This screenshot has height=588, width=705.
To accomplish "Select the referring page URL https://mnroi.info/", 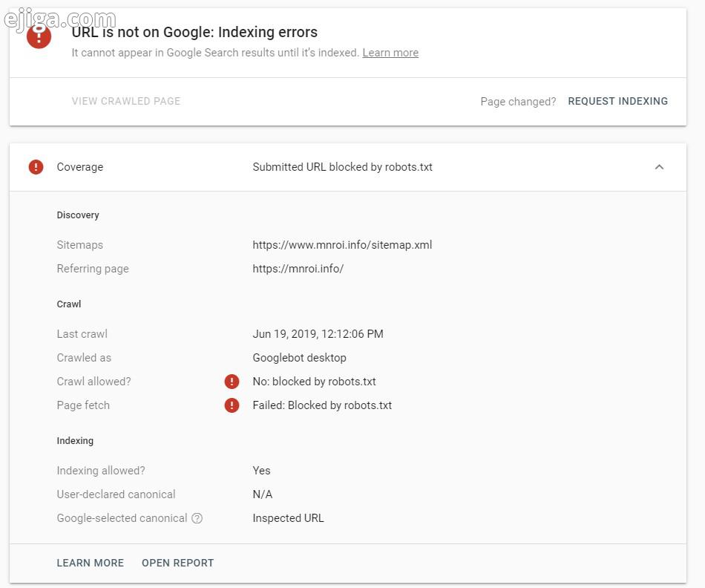I will (x=298, y=269).
